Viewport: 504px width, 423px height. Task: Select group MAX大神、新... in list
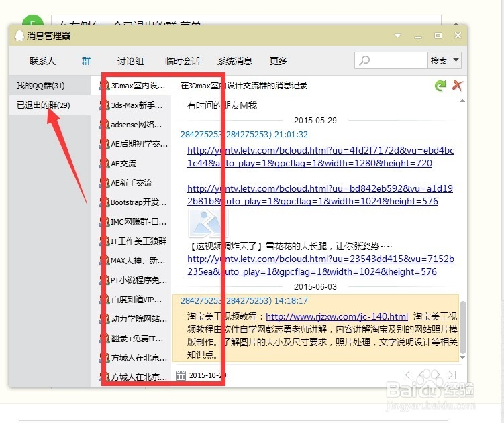(x=134, y=261)
